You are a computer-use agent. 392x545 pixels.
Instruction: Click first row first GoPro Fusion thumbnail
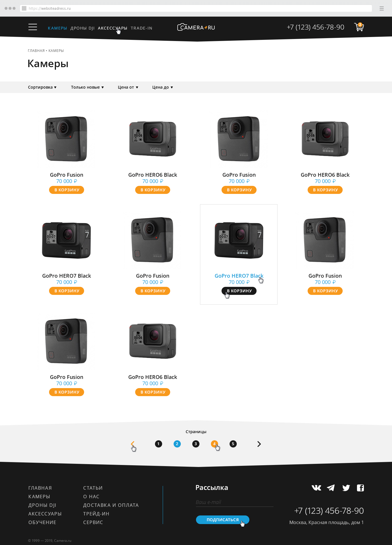pos(67,139)
